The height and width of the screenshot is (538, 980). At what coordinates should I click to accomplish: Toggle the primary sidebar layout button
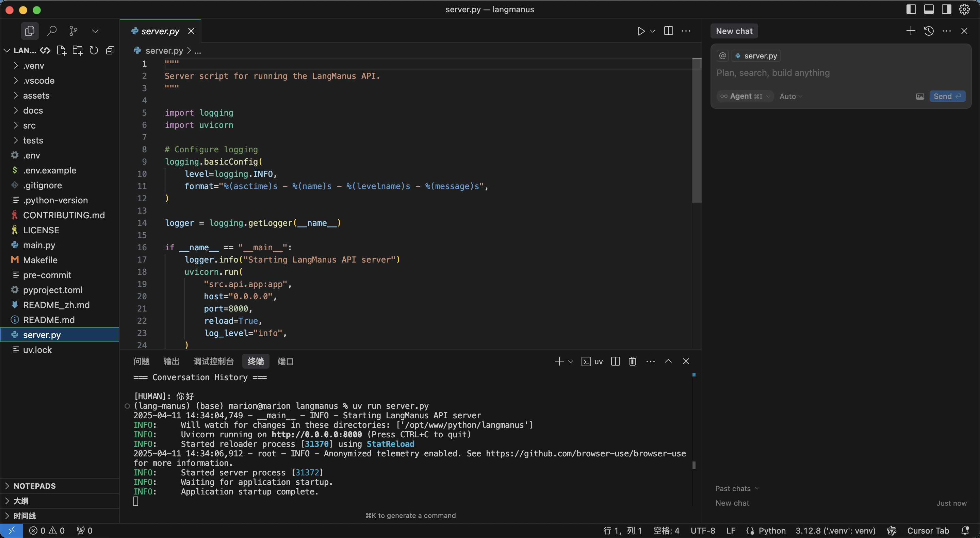[x=911, y=9]
